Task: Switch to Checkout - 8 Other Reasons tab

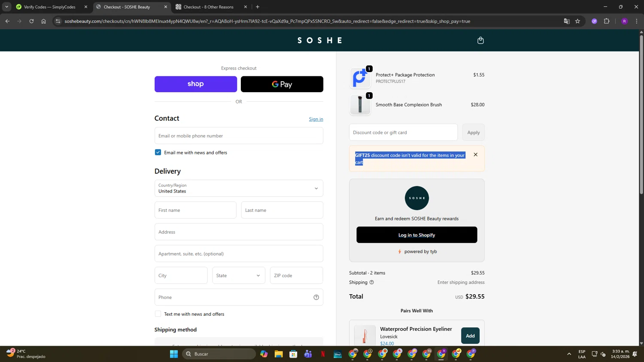Action: pos(208,7)
